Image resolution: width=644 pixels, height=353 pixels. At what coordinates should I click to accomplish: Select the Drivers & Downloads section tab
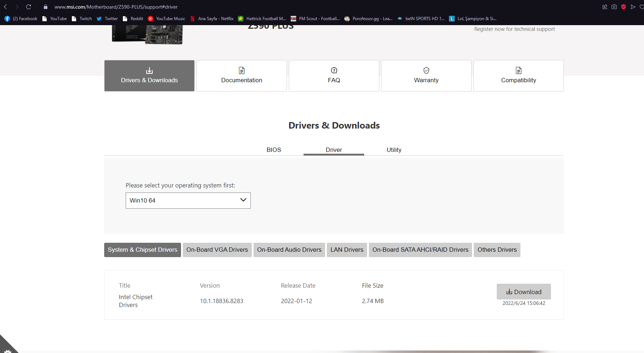pos(149,76)
